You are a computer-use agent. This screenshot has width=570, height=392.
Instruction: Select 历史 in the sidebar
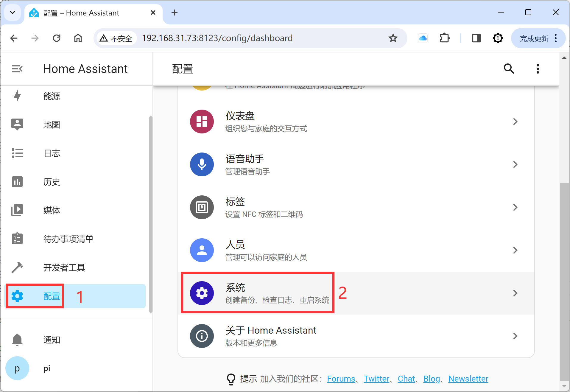click(76, 182)
